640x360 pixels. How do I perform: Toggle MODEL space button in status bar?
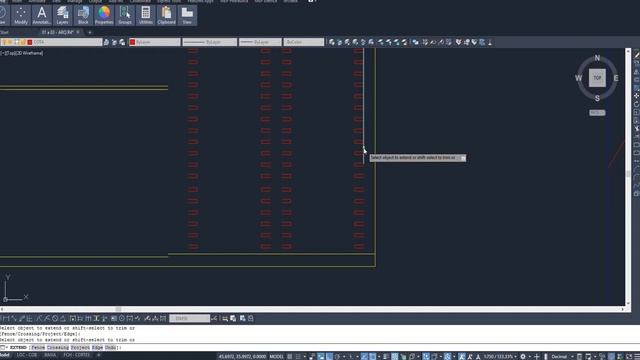(x=276, y=357)
